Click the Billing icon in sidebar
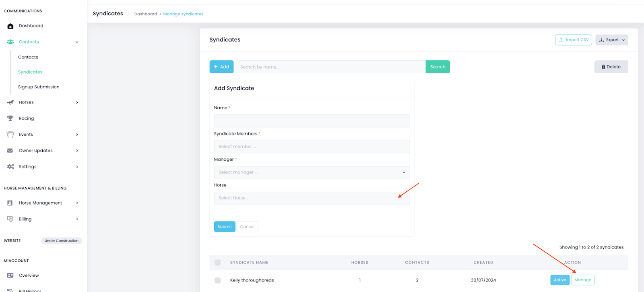 click(10, 219)
